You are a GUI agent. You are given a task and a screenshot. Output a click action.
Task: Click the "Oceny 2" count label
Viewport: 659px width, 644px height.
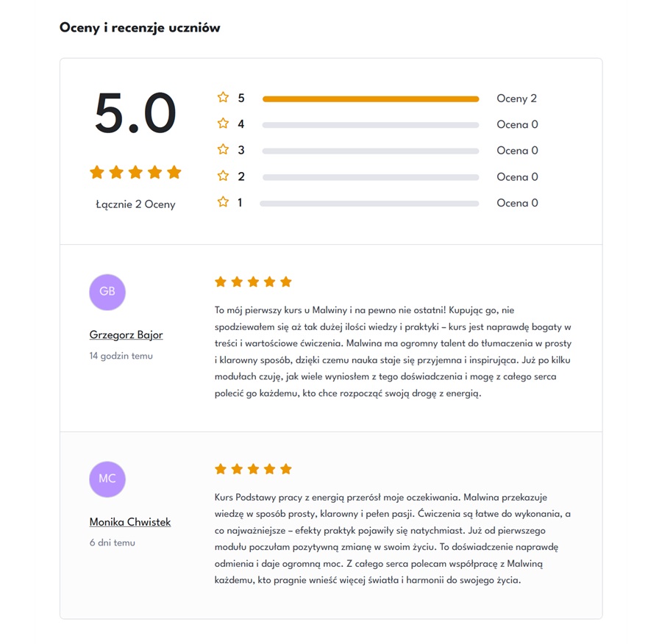point(517,99)
